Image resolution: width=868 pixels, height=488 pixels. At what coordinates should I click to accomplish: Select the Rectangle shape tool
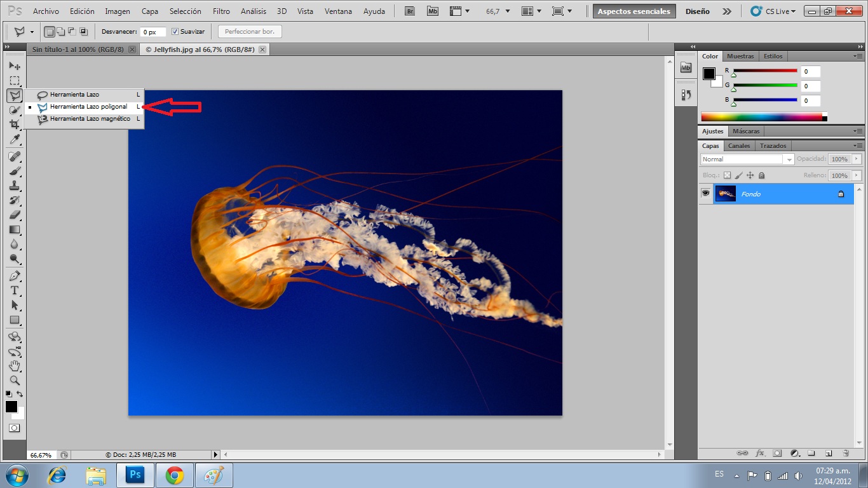tap(14, 320)
